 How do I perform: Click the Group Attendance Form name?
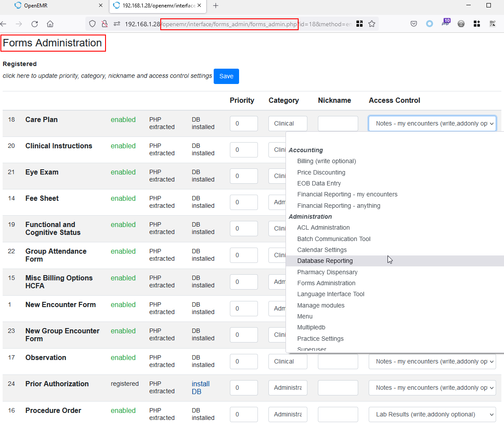tap(56, 255)
